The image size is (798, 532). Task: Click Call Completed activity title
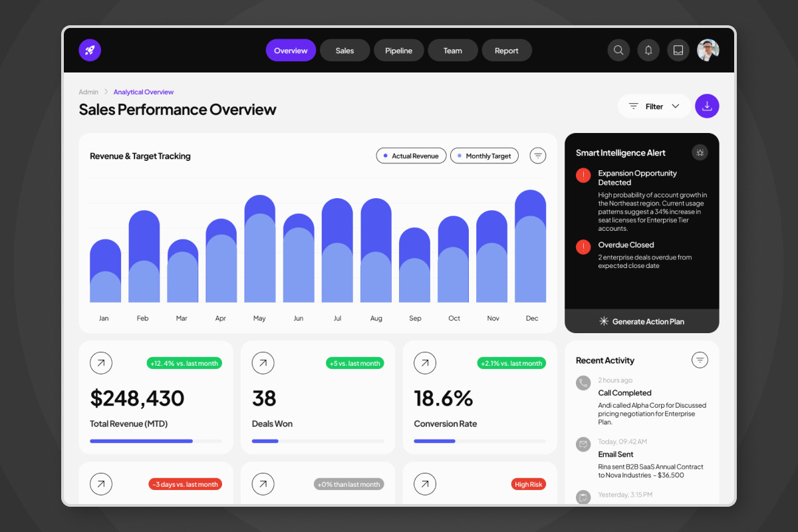(624, 393)
